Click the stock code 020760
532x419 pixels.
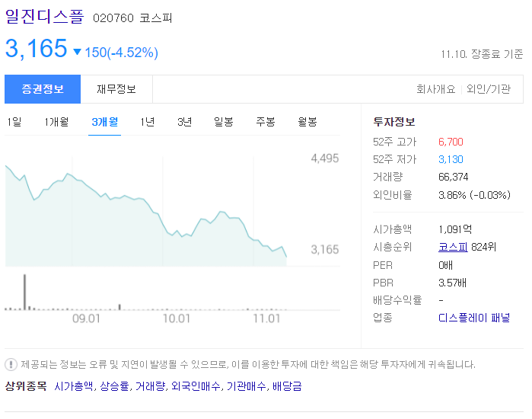pos(113,18)
